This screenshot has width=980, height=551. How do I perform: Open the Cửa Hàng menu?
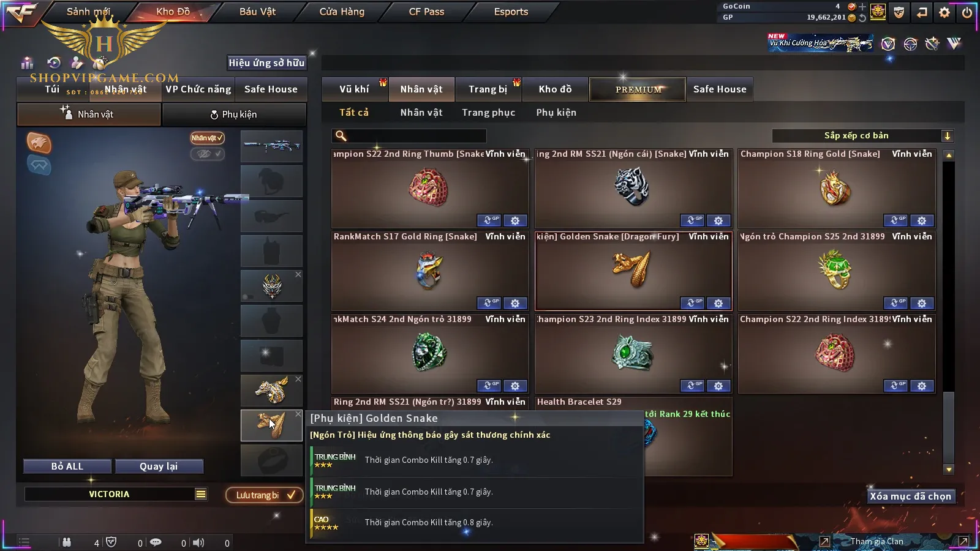click(342, 12)
